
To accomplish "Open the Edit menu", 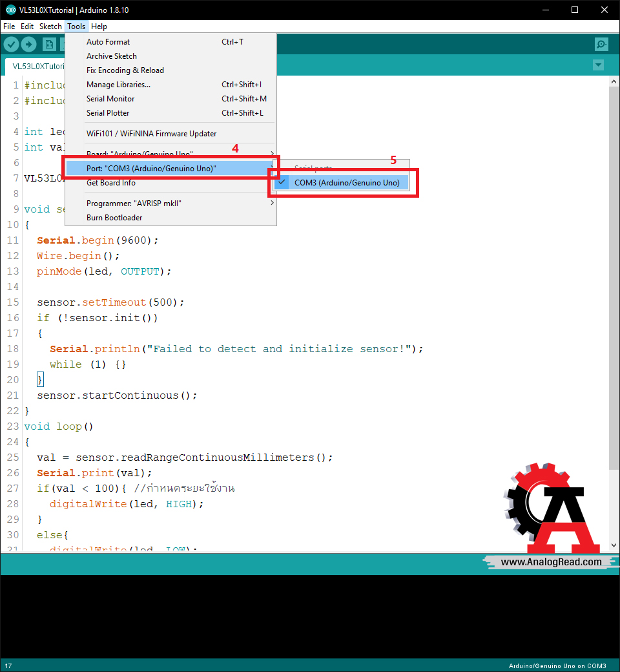I will tap(27, 26).
